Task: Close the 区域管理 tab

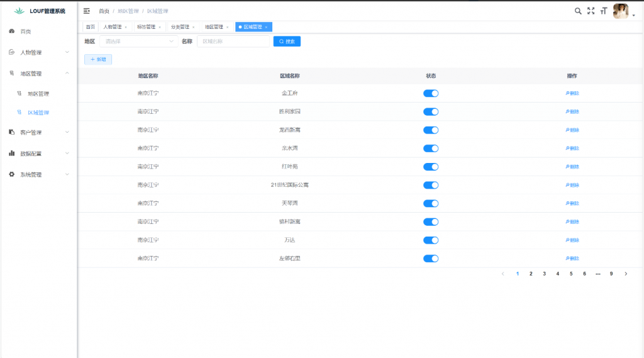Action: 266,27
